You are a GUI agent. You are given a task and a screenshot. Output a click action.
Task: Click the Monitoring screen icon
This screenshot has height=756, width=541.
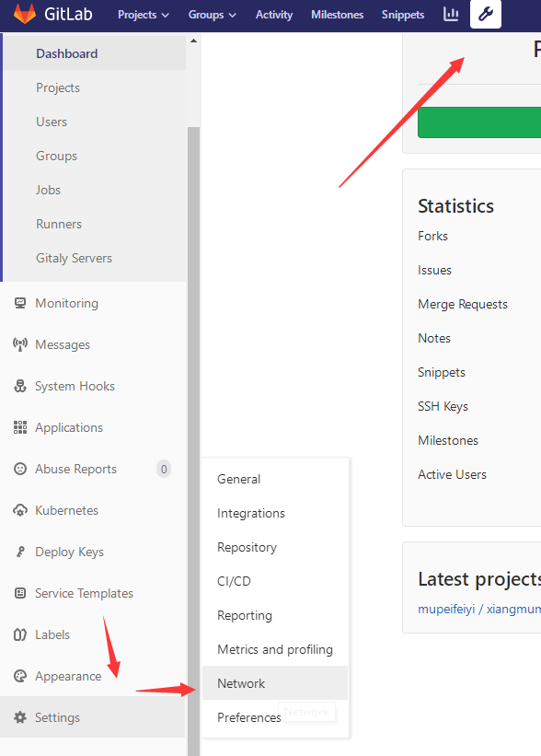coord(19,303)
